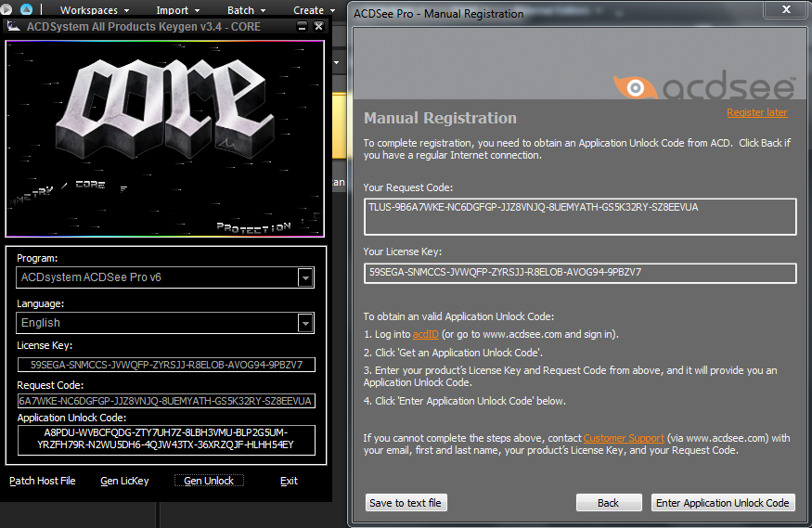Click Enter Application Unlock Code button
Image resolution: width=812 pixels, height=528 pixels.
(x=722, y=503)
